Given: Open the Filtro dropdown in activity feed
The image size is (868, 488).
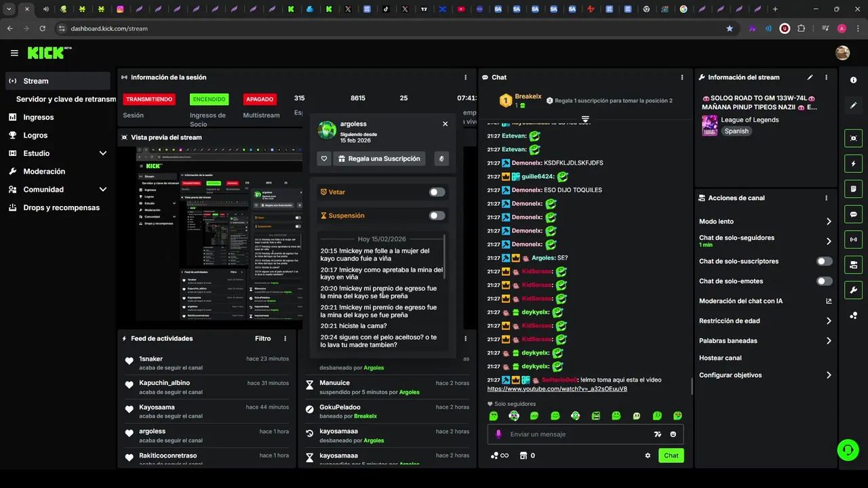Looking at the screenshot, I should tap(262, 338).
